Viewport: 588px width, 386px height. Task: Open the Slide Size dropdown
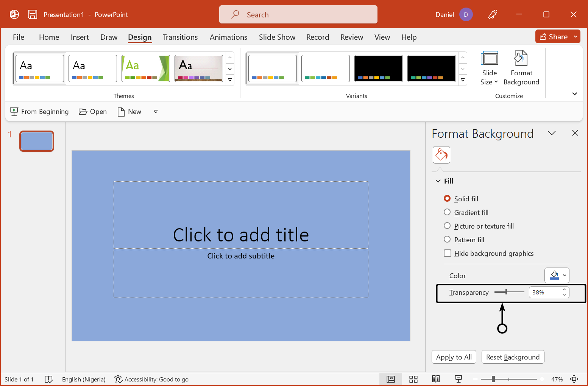pyautogui.click(x=489, y=68)
